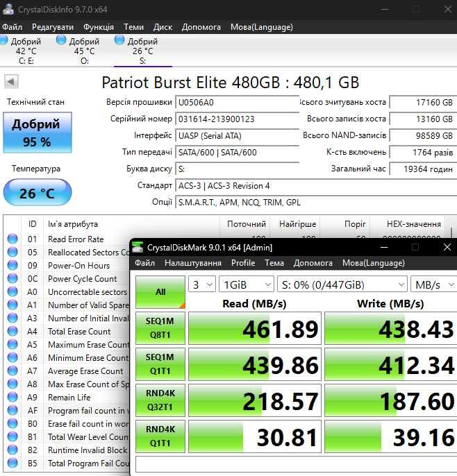
Task: Run all benchmarks with All button
Action: (160, 292)
